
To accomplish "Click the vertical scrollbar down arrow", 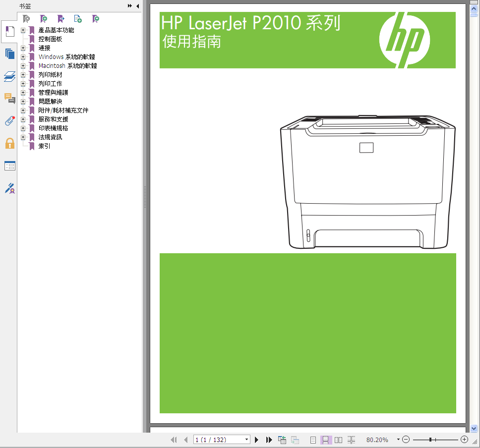I will pos(474,428).
